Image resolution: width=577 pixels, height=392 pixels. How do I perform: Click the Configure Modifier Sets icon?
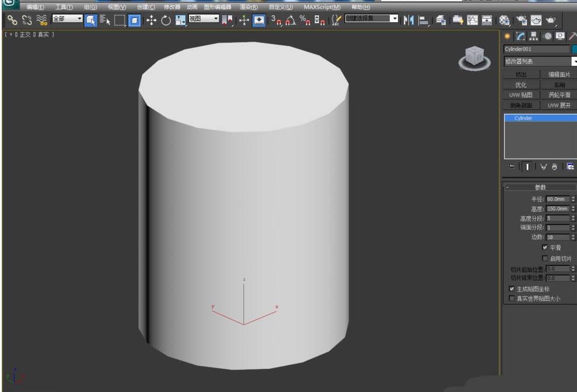click(571, 167)
